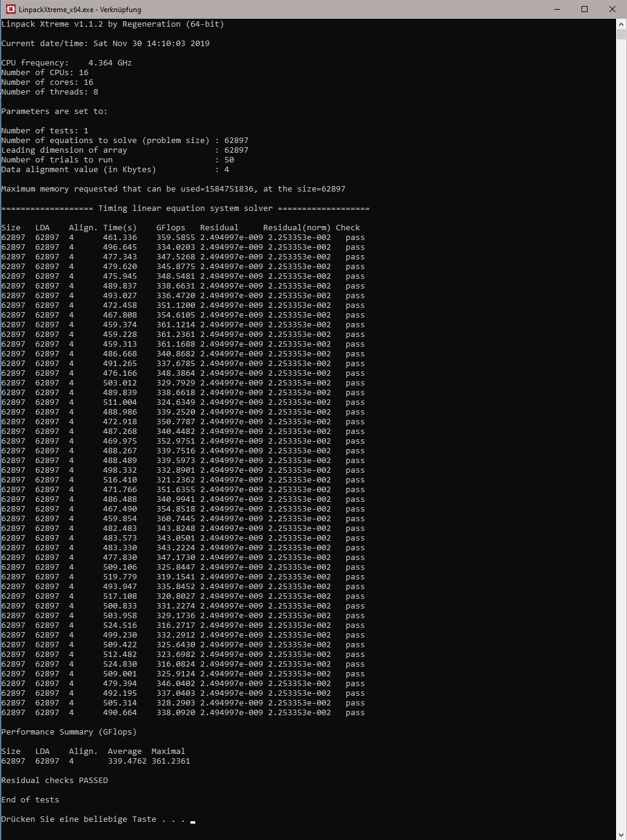The height and width of the screenshot is (840, 627).
Task: Click 'End of tests' line
Action: pos(30,800)
